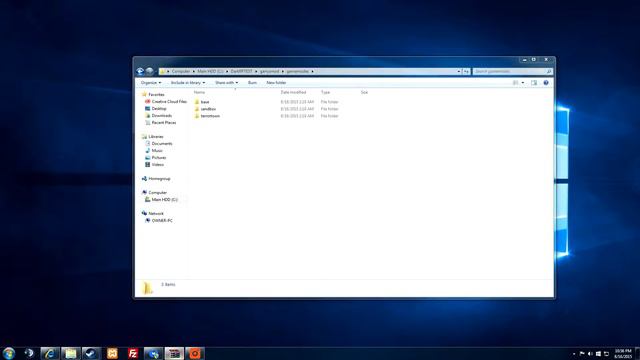Sort by the Date modified column header
This screenshot has height=360, width=640.
tap(293, 93)
